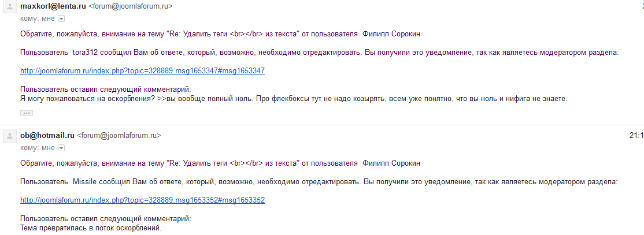
Task: Click sender name ob@hotmail.ru
Action: pos(47,136)
